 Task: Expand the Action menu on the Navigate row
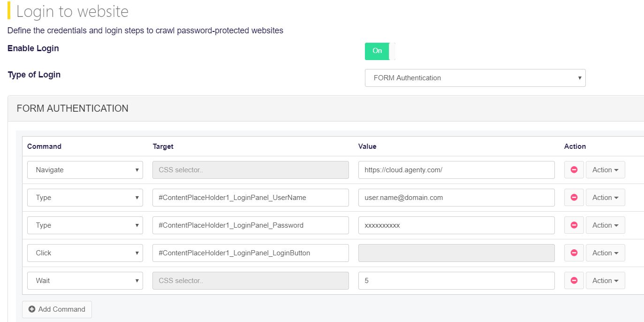605,170
